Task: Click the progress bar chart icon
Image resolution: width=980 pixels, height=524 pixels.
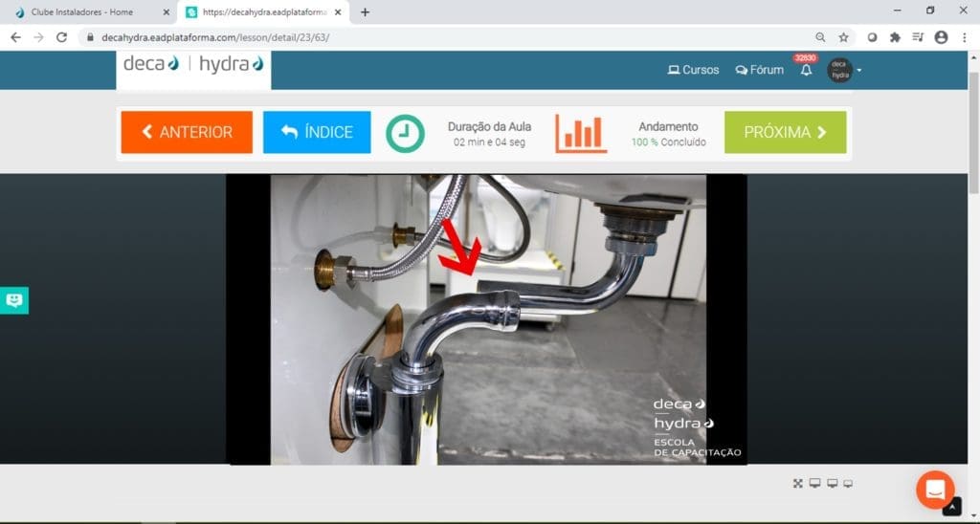Action: pyautogui.click(x=581, y=134)
